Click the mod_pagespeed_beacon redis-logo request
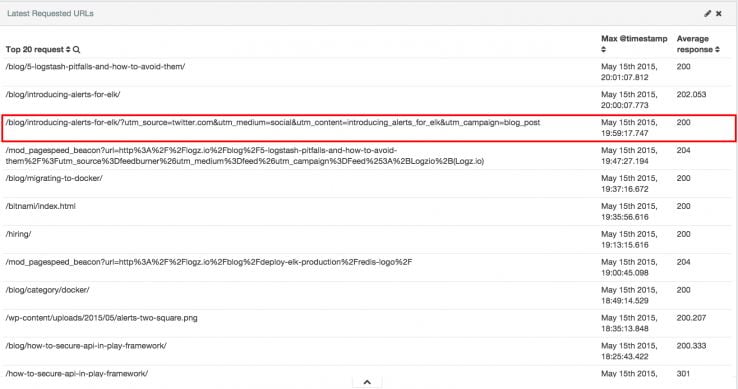 pyautogui.click(x=209, y=262)
